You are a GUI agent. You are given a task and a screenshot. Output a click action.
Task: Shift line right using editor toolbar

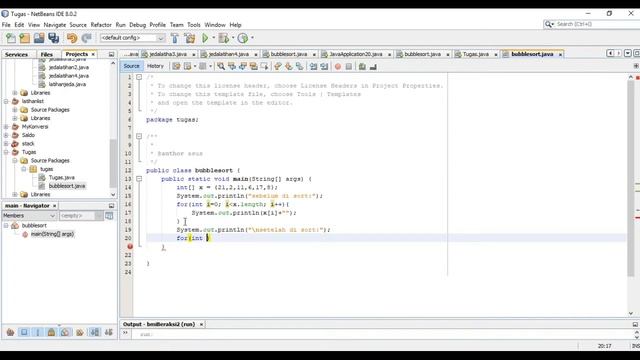click(324, 66)
